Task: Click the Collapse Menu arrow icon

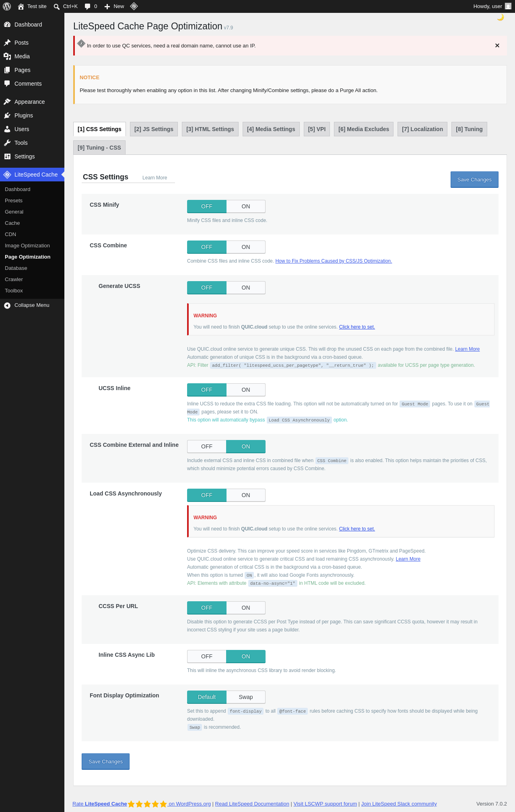Action: pos(7,305)
